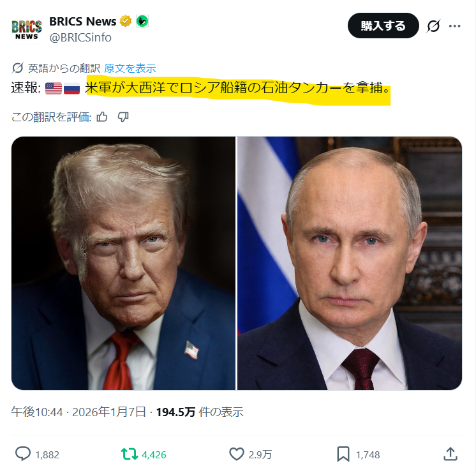Click the @BRICSinfo handle
The height and width of the screenshot is (473, 476).
pos(80,38)
